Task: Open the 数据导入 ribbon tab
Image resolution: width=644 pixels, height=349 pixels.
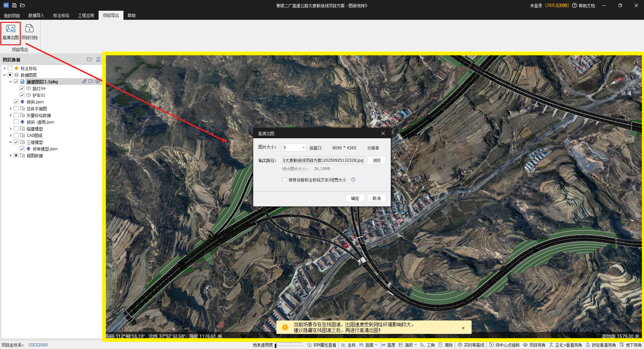Action: click(x=36, y=15)
